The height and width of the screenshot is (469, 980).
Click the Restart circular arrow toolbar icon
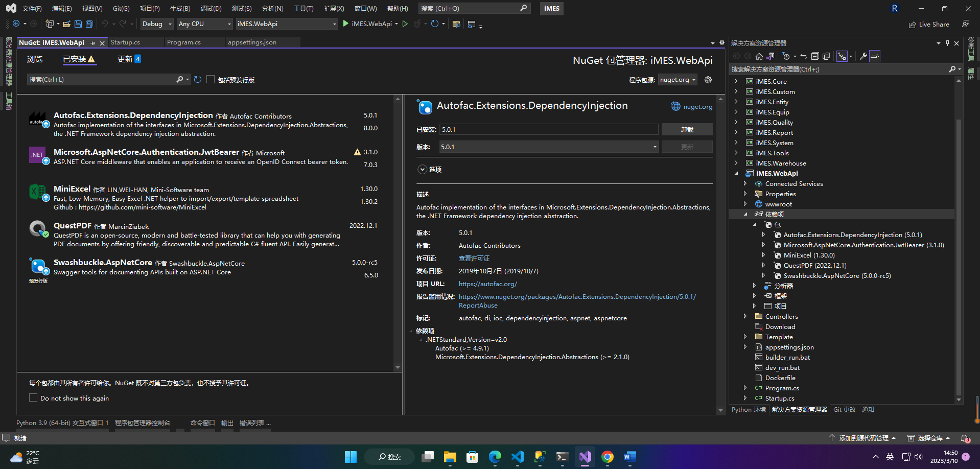pos(435,24)
